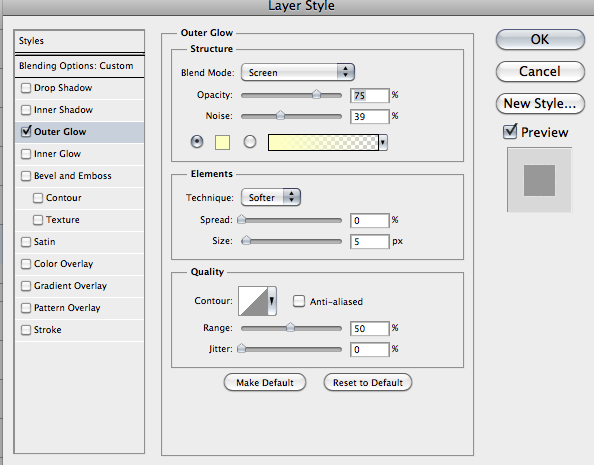Click Reset to Default button
594x465 pixels.
(368, 382)
